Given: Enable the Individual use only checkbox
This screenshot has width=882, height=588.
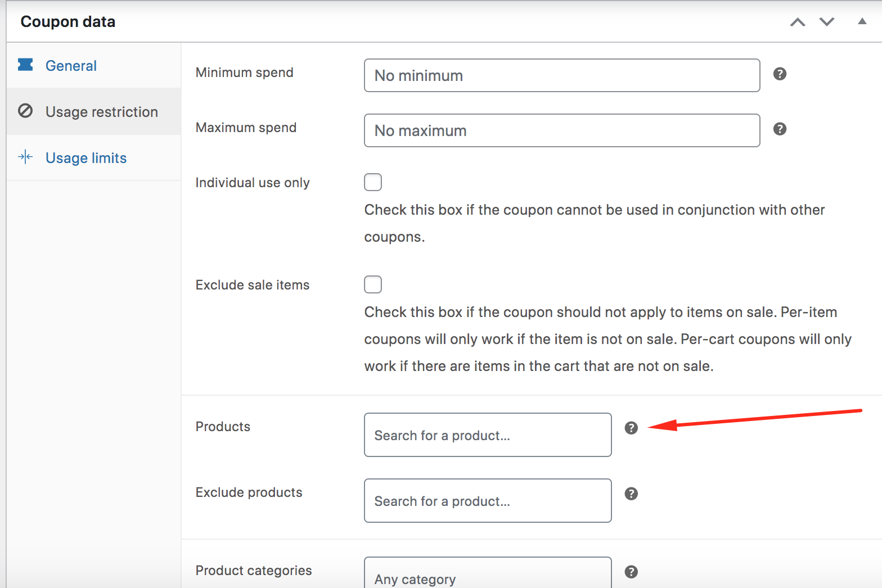Looking at the screenshot, I should click(373, 182).
